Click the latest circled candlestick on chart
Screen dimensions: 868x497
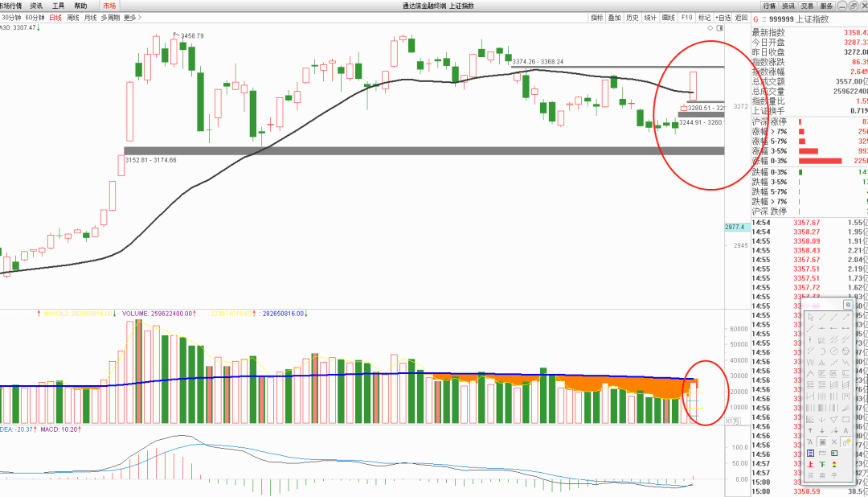point(692,86)
